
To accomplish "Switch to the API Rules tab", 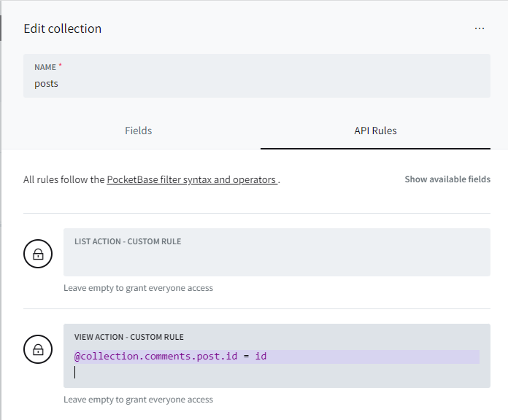I will click(x=375, y=131).
